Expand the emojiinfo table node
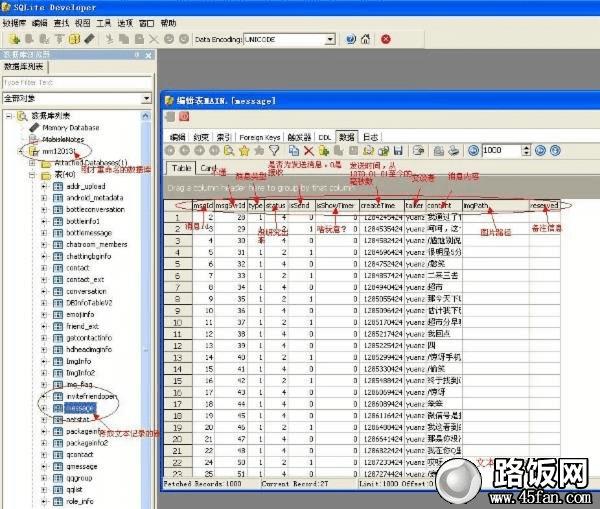 click(x=44, y=315)
